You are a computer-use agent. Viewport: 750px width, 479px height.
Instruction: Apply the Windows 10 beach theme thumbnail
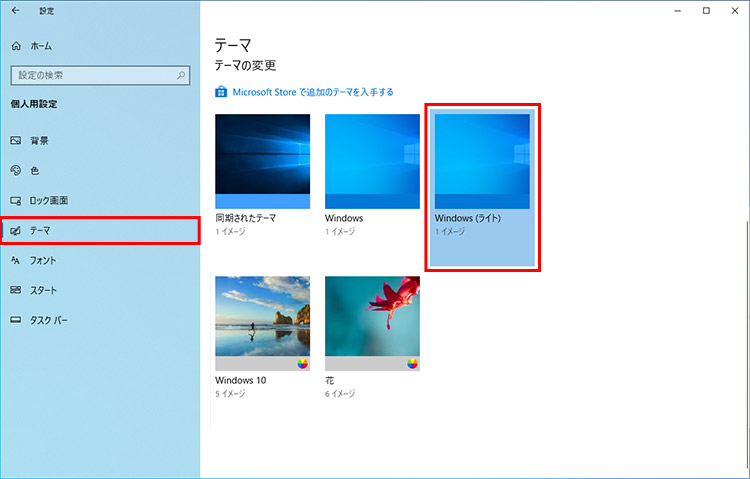(x=263, y=323)
